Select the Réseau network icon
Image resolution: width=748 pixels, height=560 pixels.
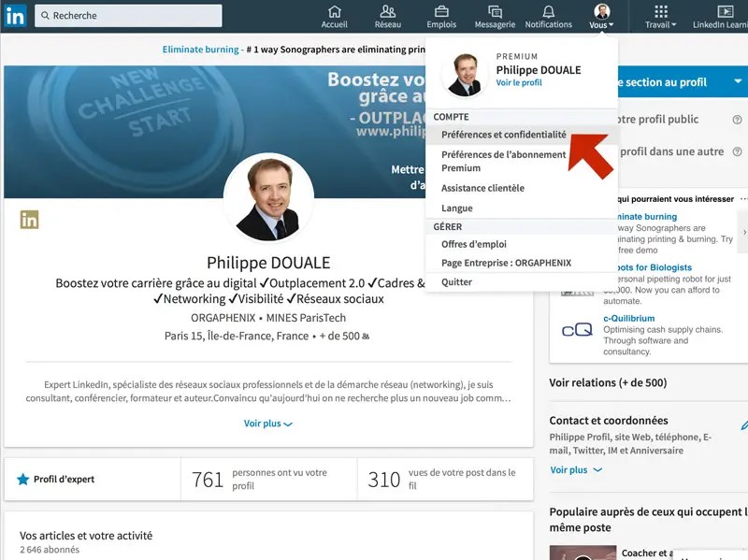[x=389, y=17]
